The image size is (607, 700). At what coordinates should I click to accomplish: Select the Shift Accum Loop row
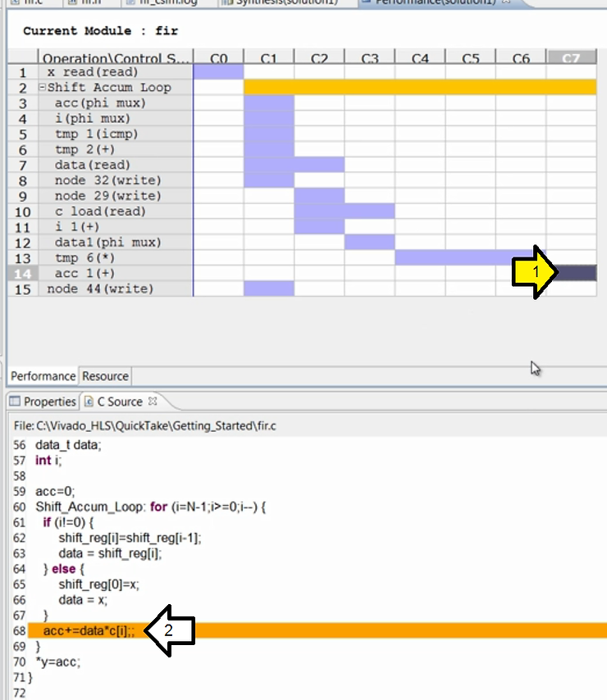116,88
